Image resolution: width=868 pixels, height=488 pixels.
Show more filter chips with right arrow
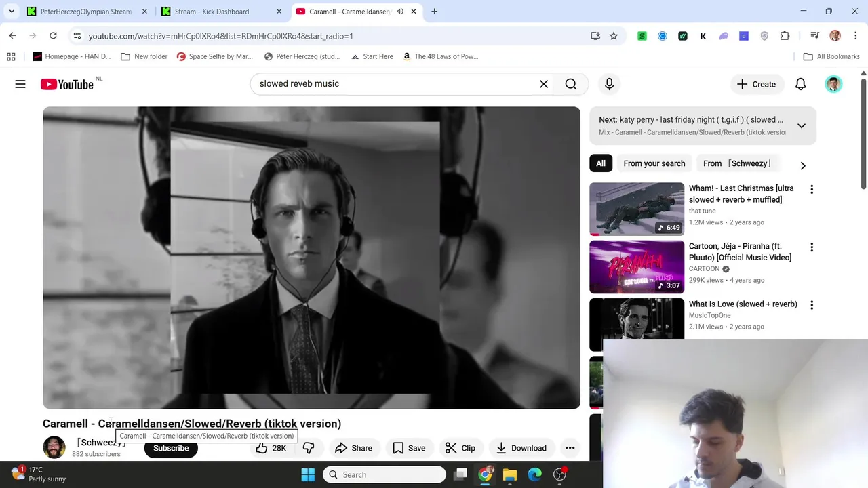click(x=803, y=165)
